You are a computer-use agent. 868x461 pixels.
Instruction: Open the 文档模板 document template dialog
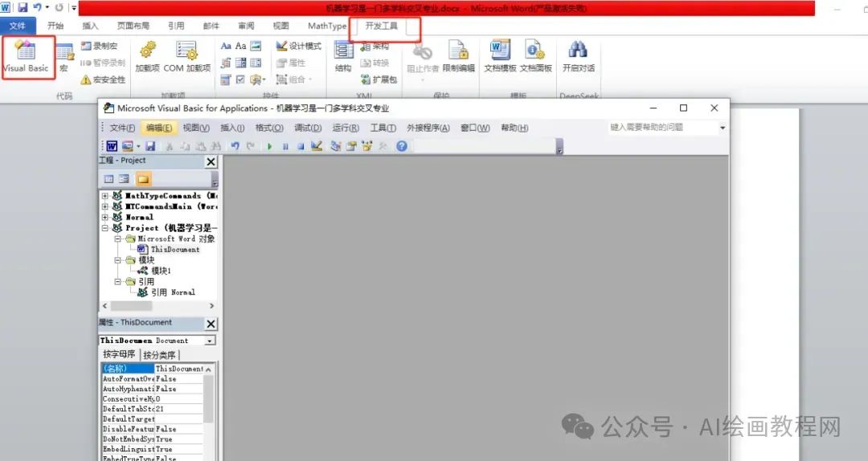500,58
